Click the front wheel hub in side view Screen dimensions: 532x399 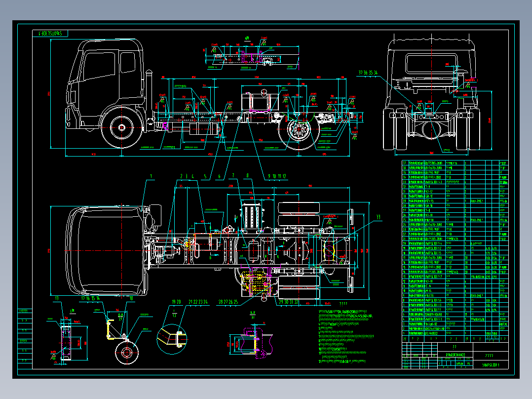[122, 128]
